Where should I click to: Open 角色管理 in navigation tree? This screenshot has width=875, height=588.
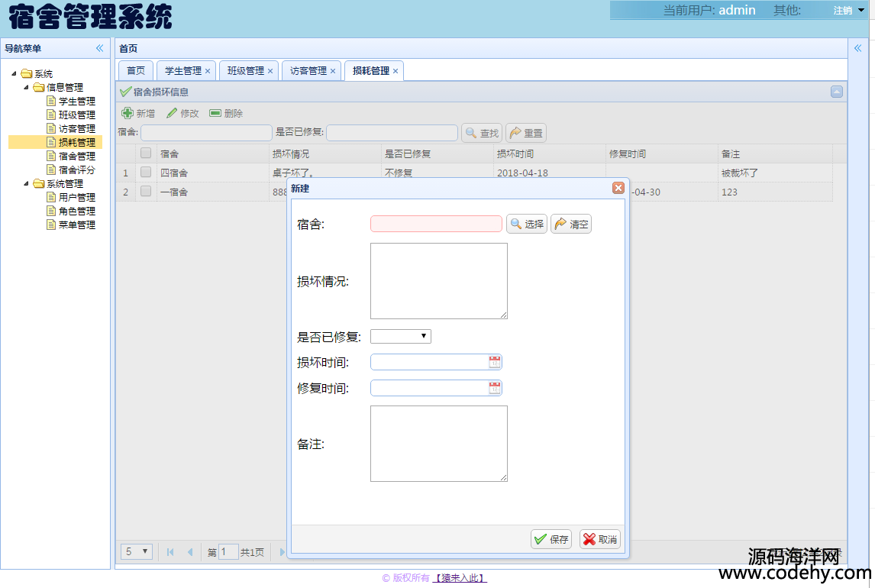pyautogui.click(x=77, y=211)
